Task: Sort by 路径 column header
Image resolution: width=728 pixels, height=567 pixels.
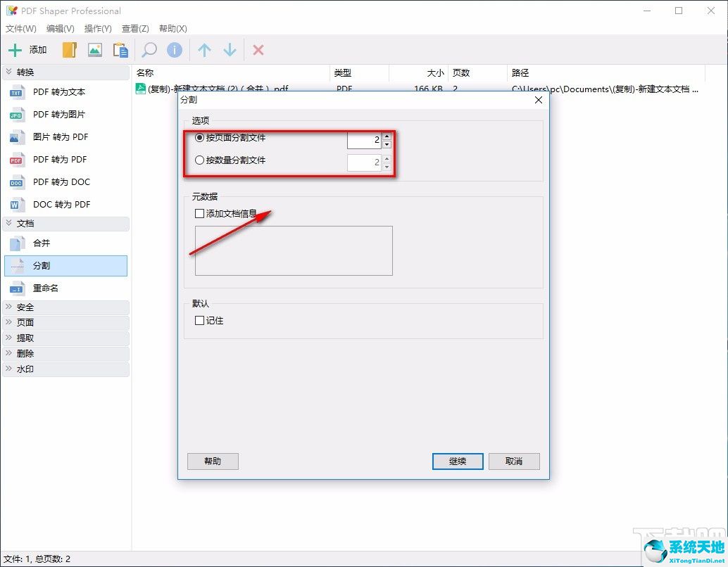Action: coord(606,73)
